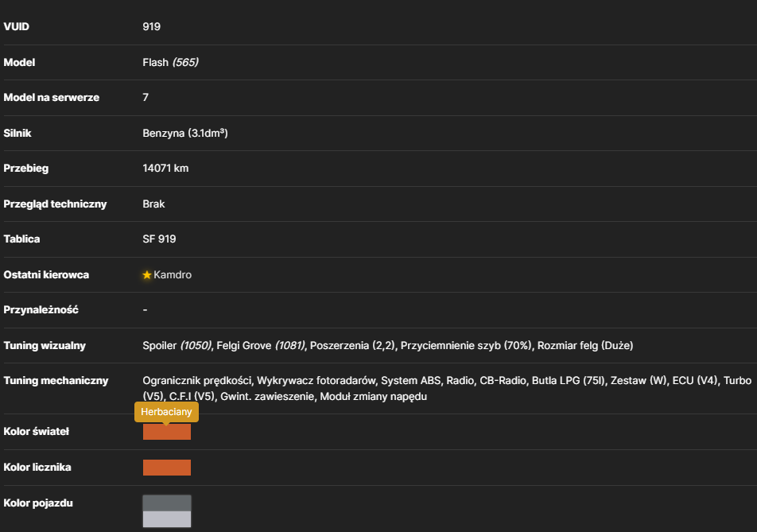Click the Ostatni kierowca row label
757x532 pixels.
46,274
